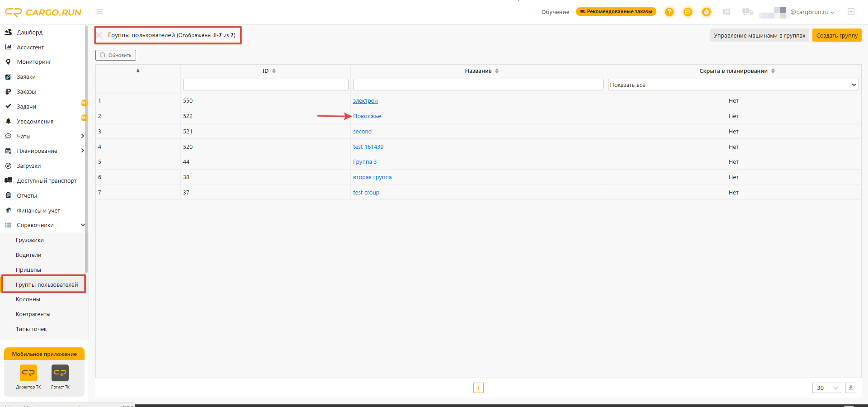
Task: Select Типы точек submenu item
Action: pos(31,329)
